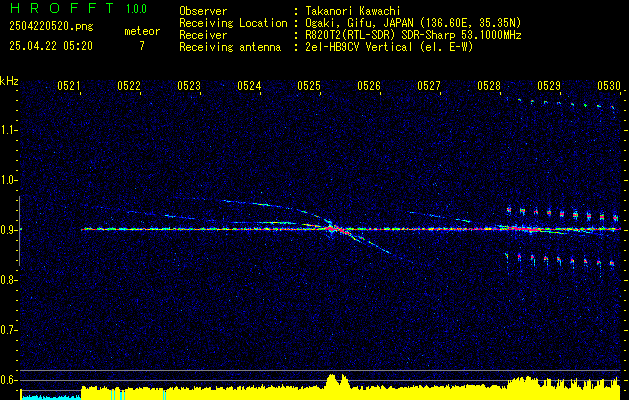Click the meteor count label
Screen dimensions: 629x400
coord(142,31)
